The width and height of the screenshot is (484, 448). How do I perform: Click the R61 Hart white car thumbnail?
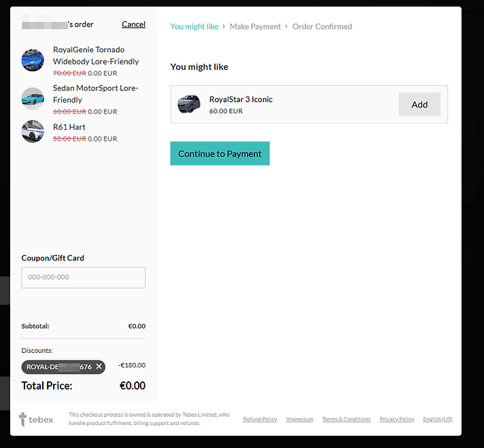[33, 131]
